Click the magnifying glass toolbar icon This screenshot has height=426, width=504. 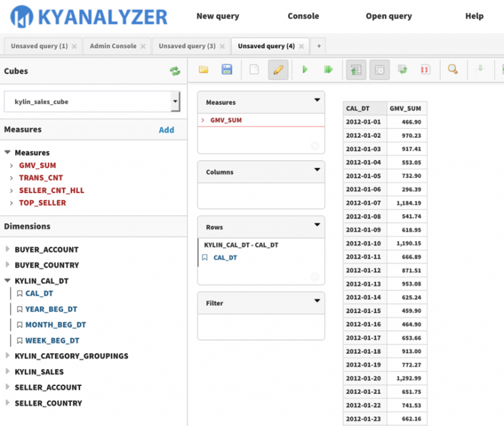(x=453, y=70)
